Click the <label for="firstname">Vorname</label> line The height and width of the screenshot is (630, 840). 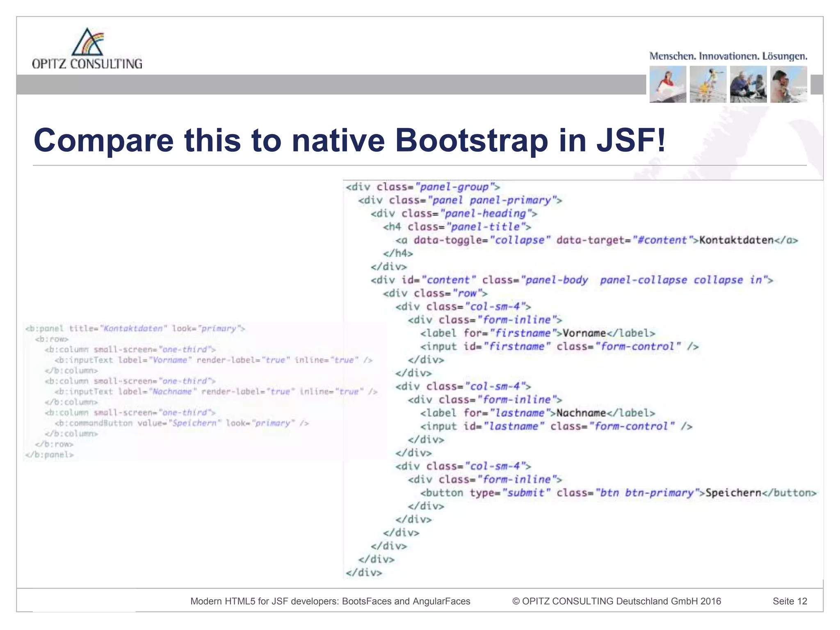pyautogui.click(x=538, y=333)
